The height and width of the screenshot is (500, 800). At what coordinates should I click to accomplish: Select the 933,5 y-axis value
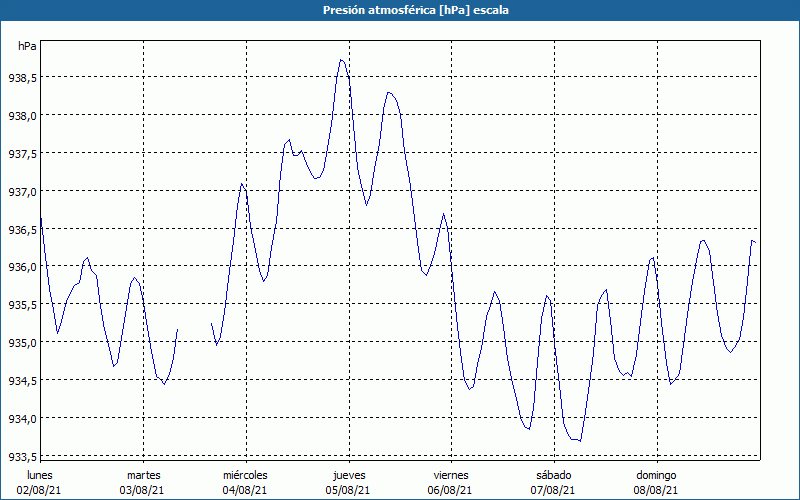tap(22, 456)
